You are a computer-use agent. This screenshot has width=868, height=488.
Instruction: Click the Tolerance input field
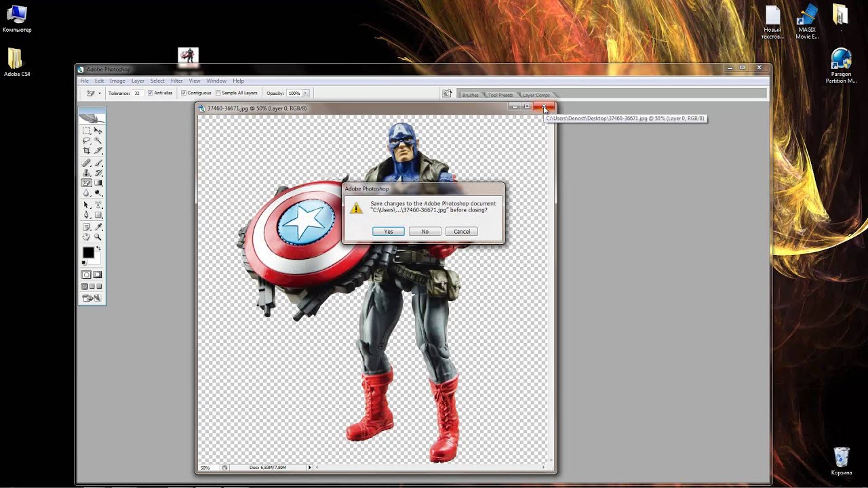click(x=137, y=93)
